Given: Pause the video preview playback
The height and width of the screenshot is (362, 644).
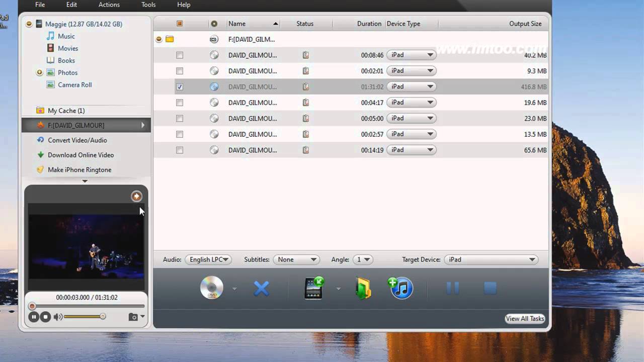Looking at the screenshot, I should (x=34, y=317).
